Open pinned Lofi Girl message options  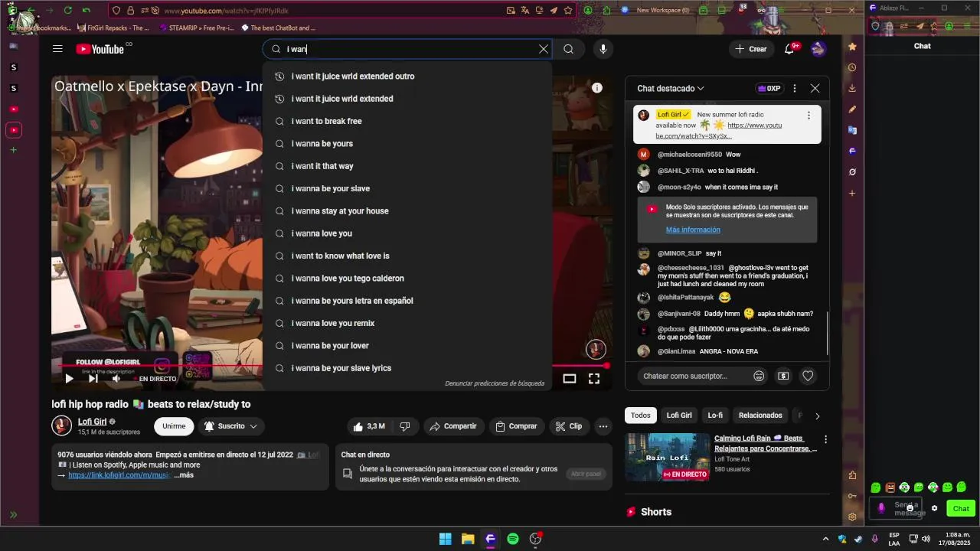tap(808, 116)
